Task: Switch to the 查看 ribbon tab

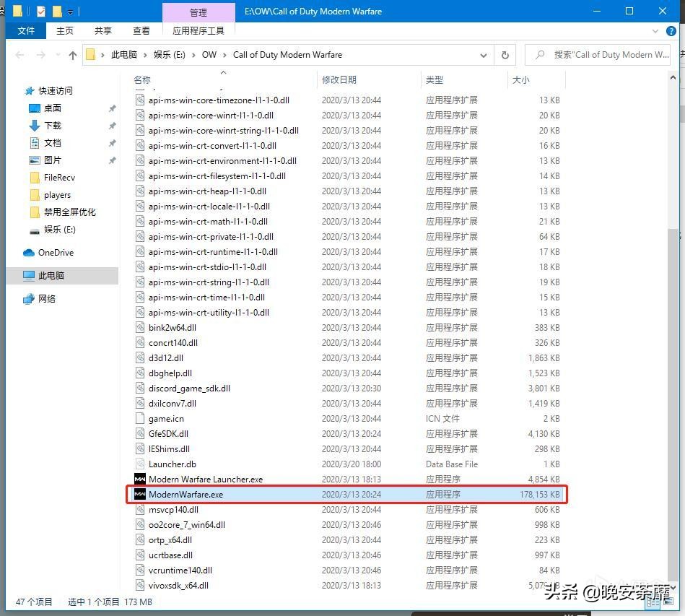Action: point(141,31)
